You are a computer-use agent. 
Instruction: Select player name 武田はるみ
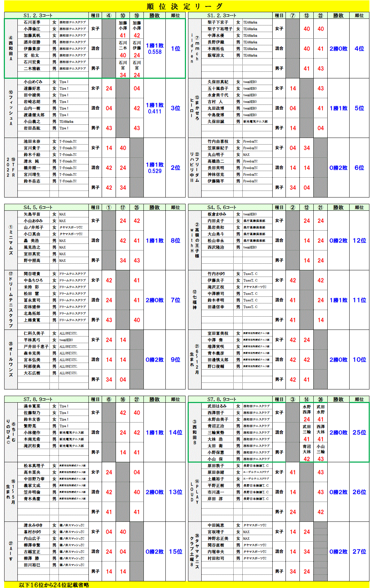[217, 406]
